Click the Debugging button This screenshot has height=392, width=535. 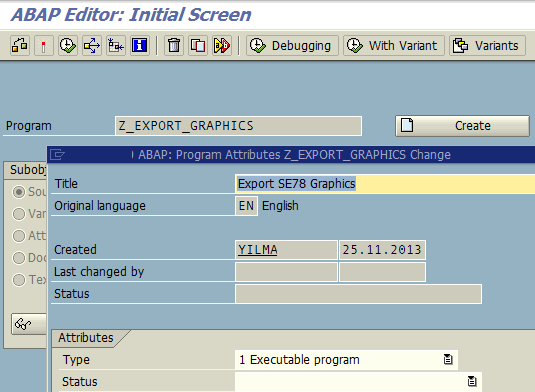pyautogui.click(x=292, y=45)
